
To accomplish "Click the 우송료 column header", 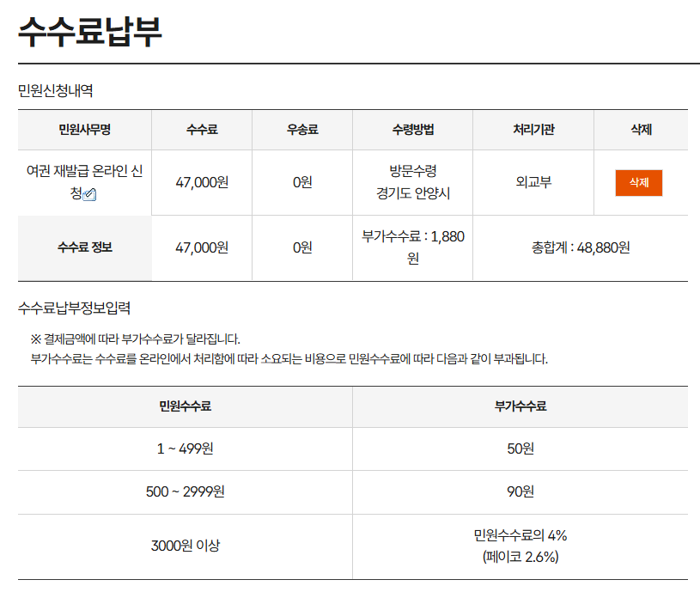I will (301, 129).
